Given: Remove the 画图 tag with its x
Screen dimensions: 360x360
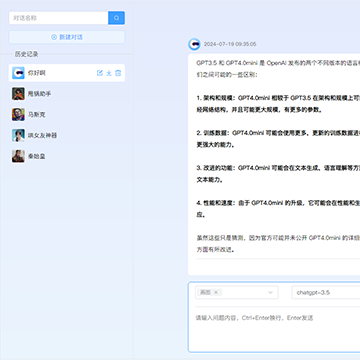Looking at the screenshot, I should pyautogui.click(x=216, y=292).
